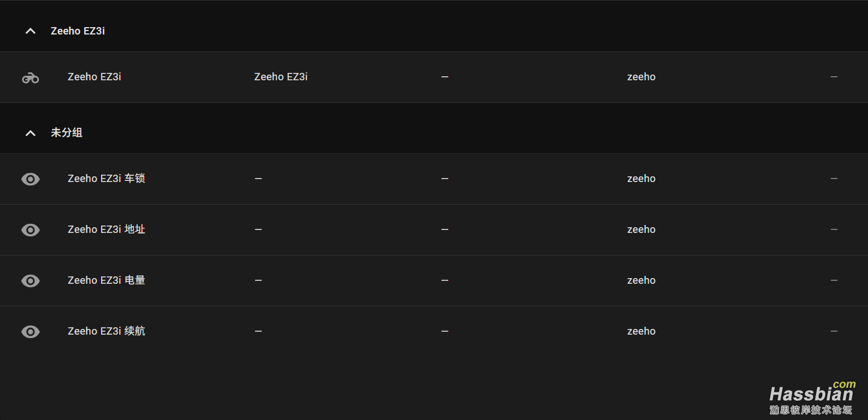Click the eye icon for Zeeho EZ3i 地址
868x420 pixels.
[x=31, y=230]
